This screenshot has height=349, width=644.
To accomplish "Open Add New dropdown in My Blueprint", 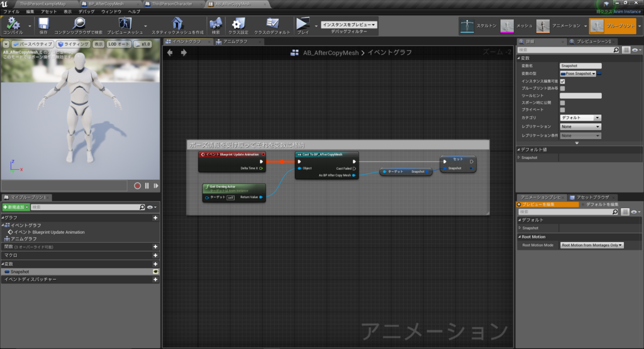I will (x=16, y=208).
